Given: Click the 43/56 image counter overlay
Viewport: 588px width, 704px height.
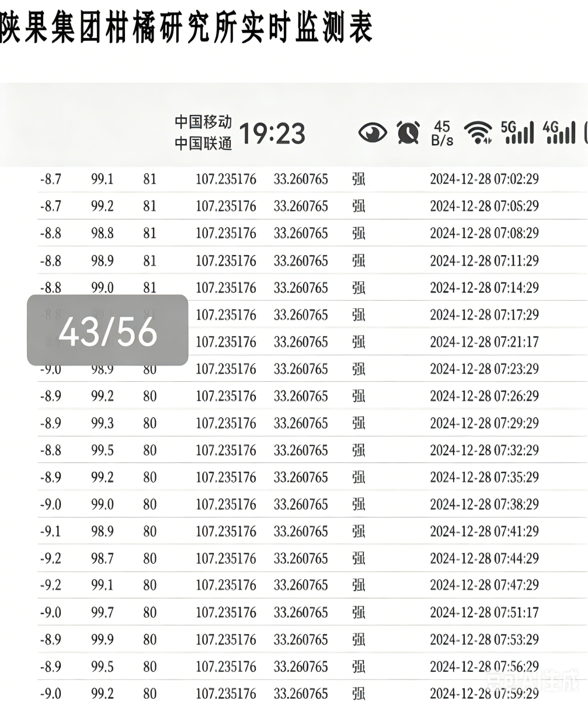Looking at the screenshot, I should click(107, 330).
